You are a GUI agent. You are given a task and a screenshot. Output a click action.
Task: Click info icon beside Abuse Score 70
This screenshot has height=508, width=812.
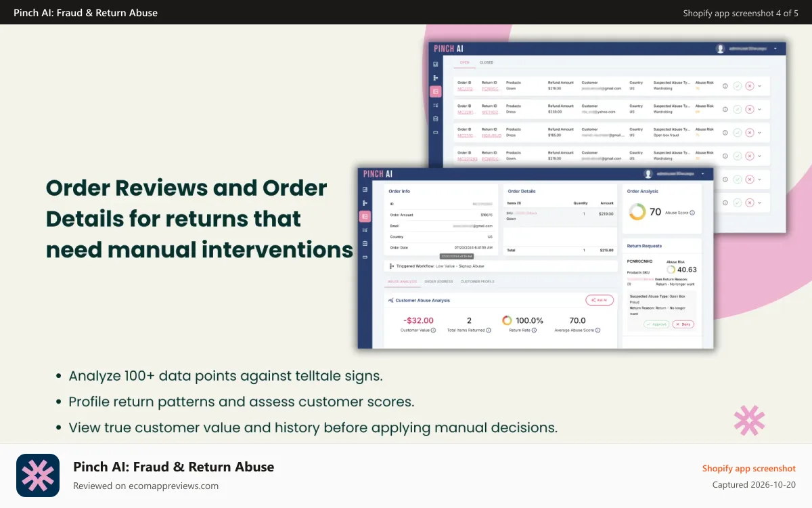(x=692, y=213)
